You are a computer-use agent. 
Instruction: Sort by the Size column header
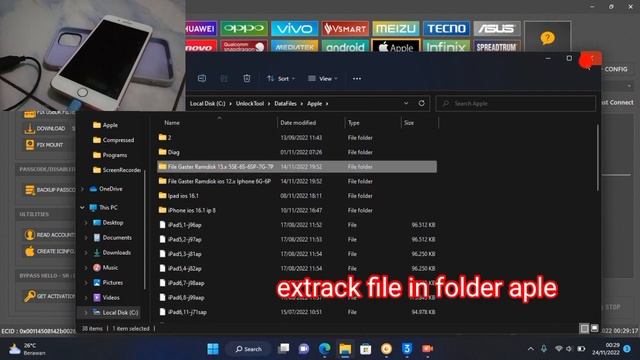point(409,122)
